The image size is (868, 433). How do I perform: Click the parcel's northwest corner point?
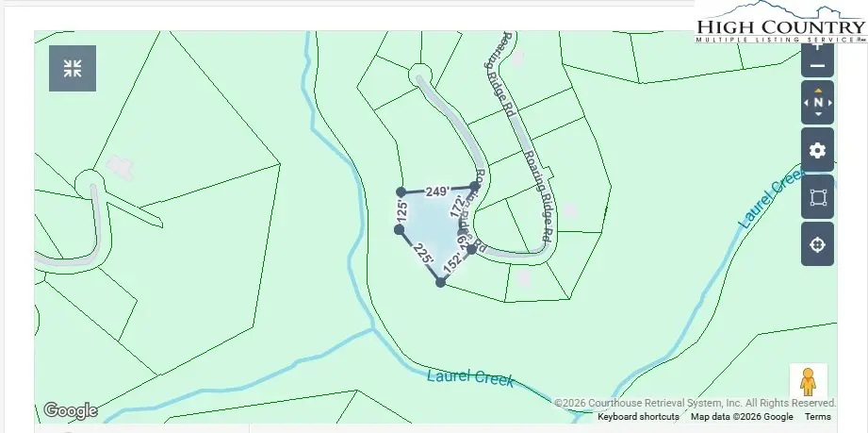click(401, 192)
